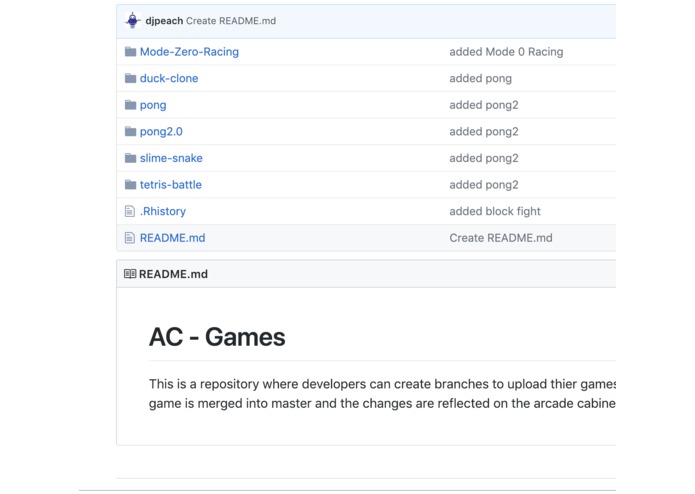The height and width of the screenshot is (494, 695).
Task: Click the added pong2 message in the pong row
Action: pos(484,105)
